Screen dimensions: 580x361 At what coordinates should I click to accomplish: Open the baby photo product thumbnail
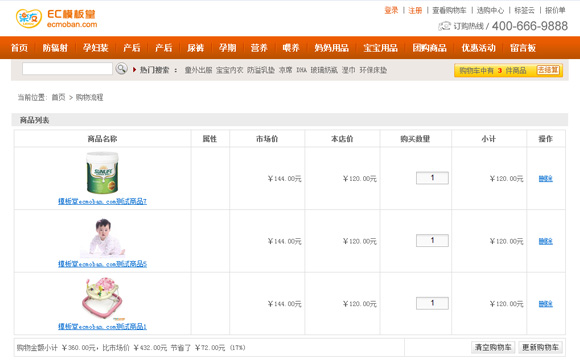pos(102,238)
